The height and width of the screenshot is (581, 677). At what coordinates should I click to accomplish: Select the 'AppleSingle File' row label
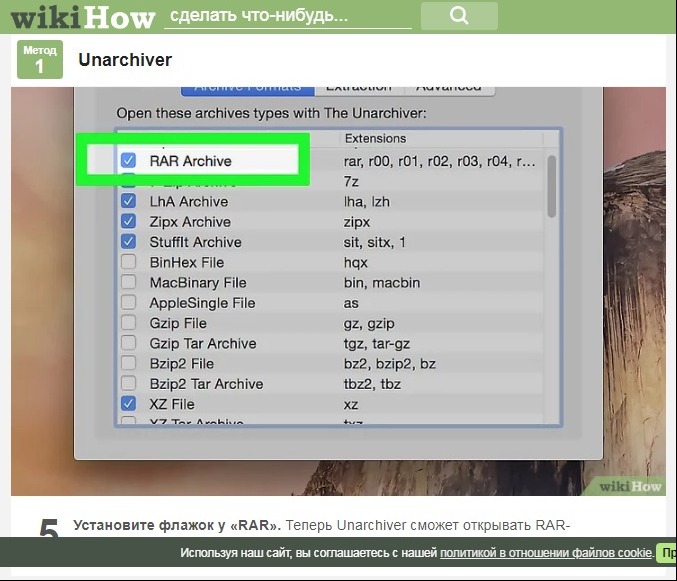(202, 303)
